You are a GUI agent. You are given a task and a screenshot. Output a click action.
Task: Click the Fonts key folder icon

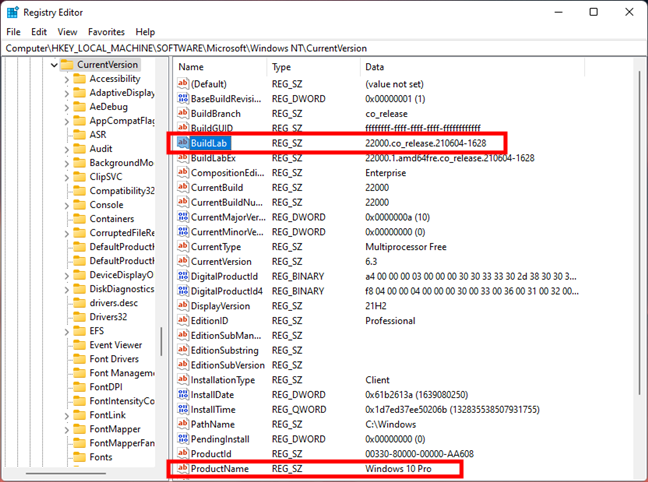[x=79, y=457]
